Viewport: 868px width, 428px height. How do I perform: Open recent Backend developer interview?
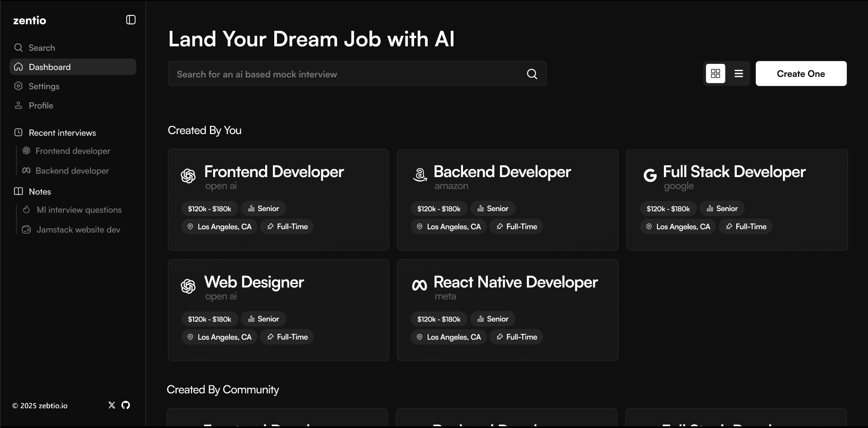click(x=72, y=171)
